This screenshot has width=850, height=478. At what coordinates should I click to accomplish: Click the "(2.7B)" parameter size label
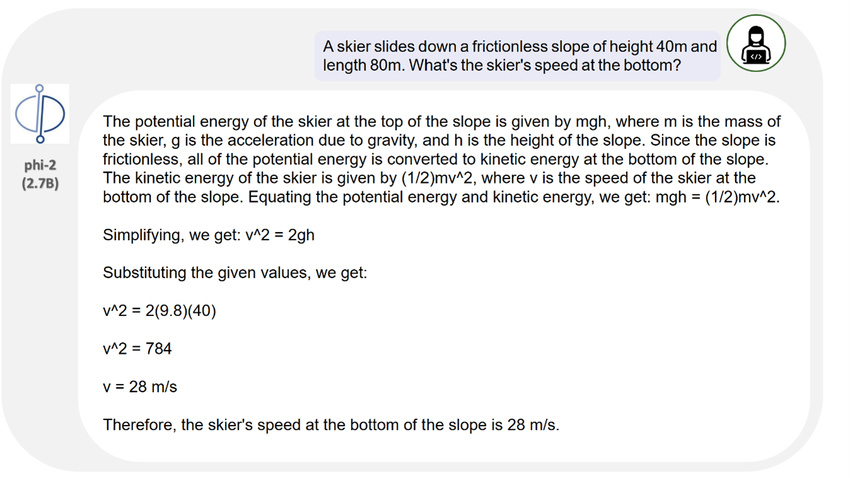pyautogui.click(x=39, y=183)
